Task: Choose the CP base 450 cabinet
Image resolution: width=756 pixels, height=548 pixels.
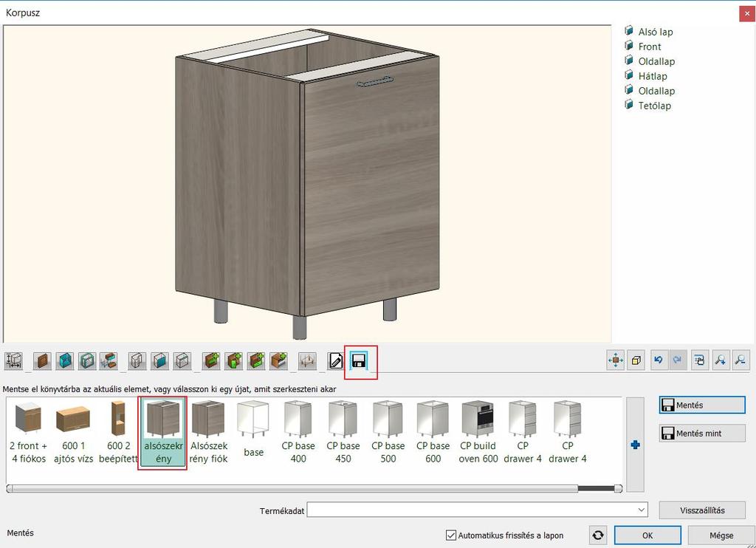Action: pos(343,433)
